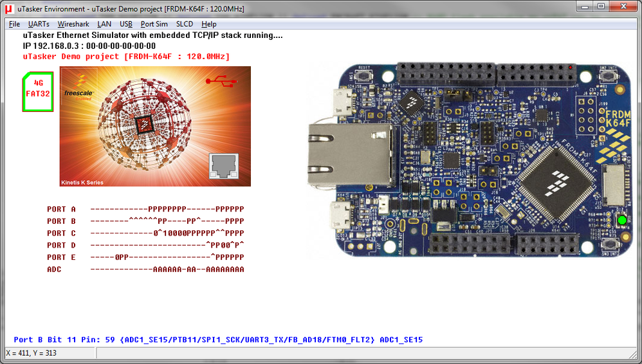Screen dimensions: 642x364
Task: Click the 'Kinetis K Series' caption
Action: pos(82,183)
